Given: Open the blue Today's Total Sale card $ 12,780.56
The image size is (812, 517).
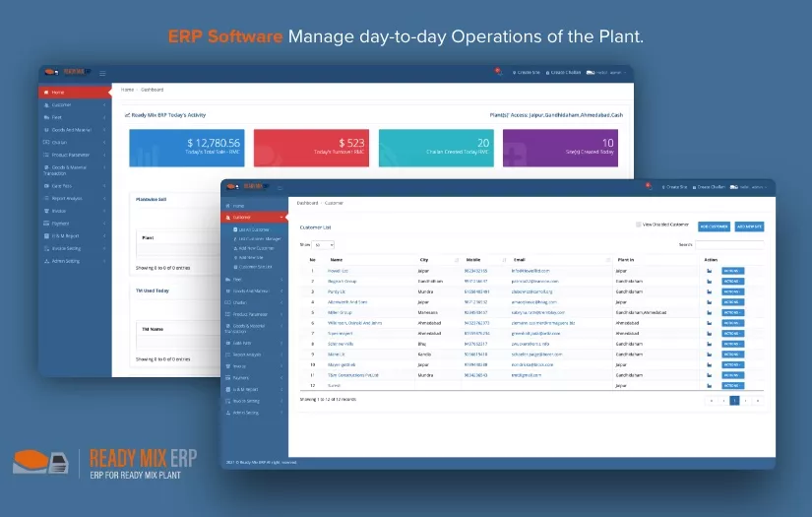Looking at the screenshot, I should tap(186, 148).
